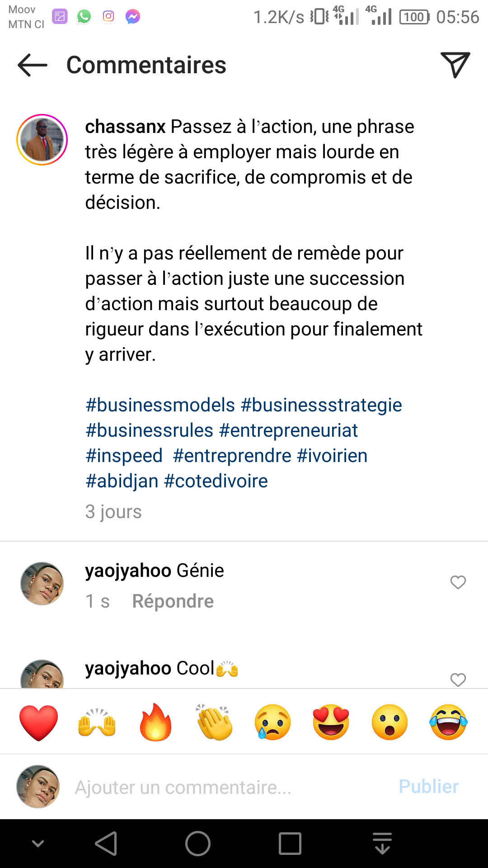This screenshot has width=488, height=868.
Task: Open chassanx profile picture story
Action: [42, 140]
